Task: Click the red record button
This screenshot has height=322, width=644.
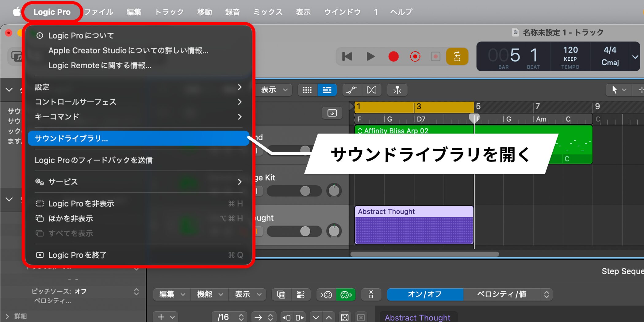Action: [393, 56]
